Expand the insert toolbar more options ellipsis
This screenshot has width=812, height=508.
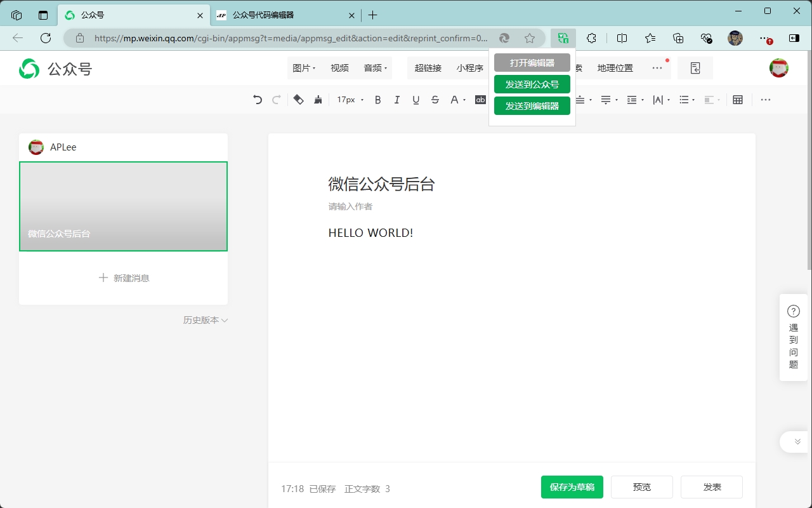coord(657,68)
